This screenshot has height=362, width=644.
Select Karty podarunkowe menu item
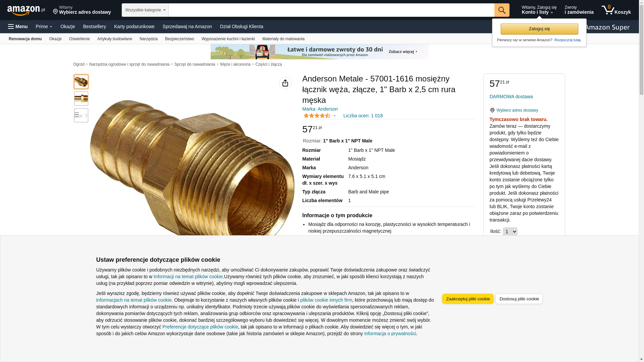[x=134, y=26]
